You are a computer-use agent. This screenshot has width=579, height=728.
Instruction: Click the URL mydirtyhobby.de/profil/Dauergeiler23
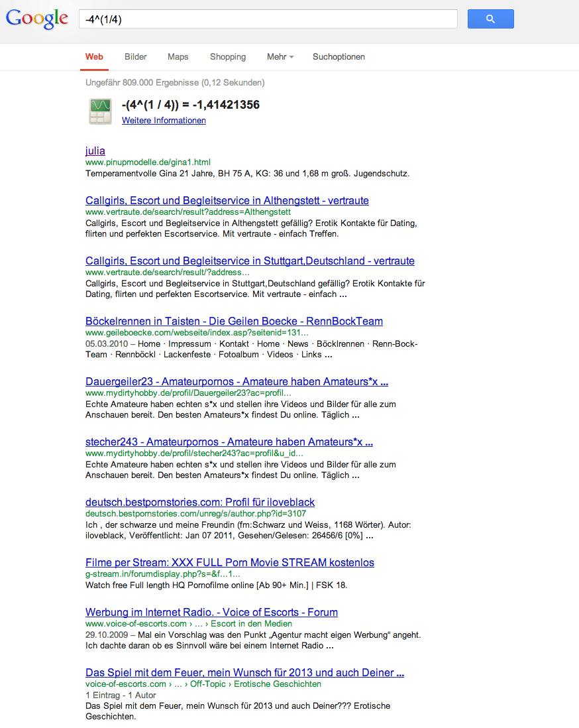(x=188, y=393)
